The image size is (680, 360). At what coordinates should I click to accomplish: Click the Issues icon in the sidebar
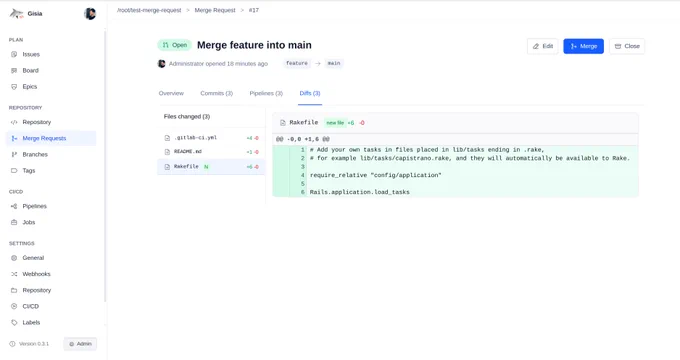pyautogui.click(x=14, y=54)
